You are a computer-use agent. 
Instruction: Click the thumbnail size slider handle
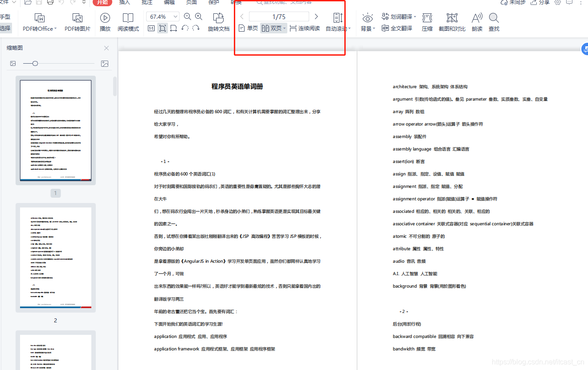(x=35, y=64)
